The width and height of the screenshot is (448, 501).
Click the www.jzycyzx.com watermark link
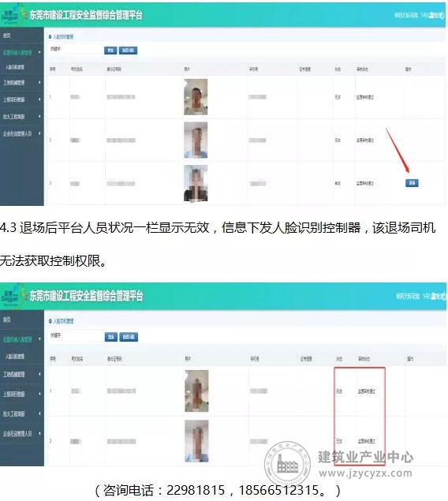tap(366, 473)
